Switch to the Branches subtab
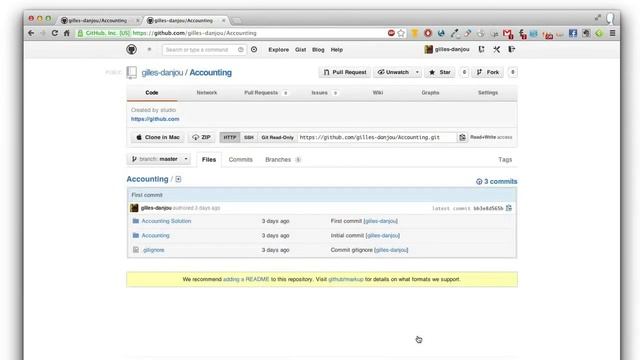The height and width of the screenshot is (360, 640). (x=282, y=160)
